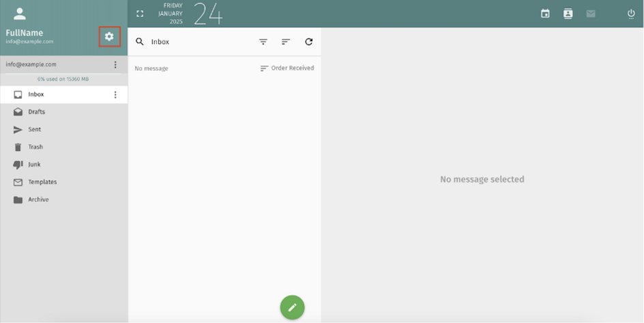Click the Archive folder icon

click(18, 200)
